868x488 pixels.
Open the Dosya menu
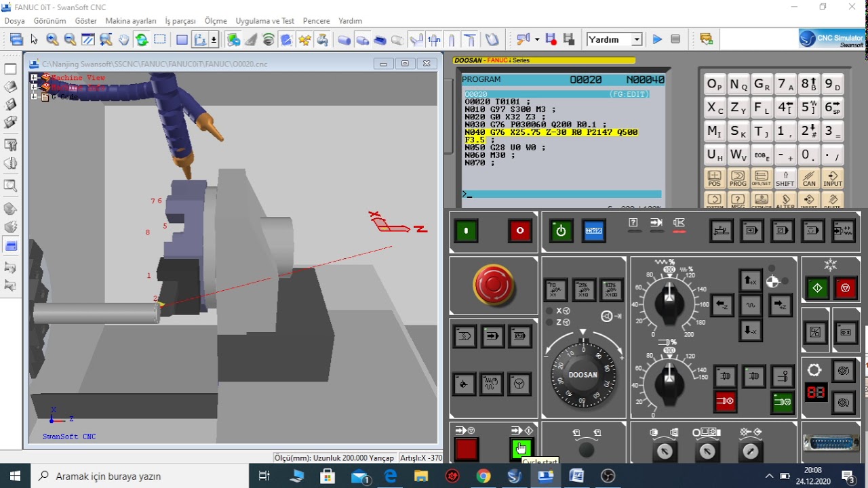[14, 21]
